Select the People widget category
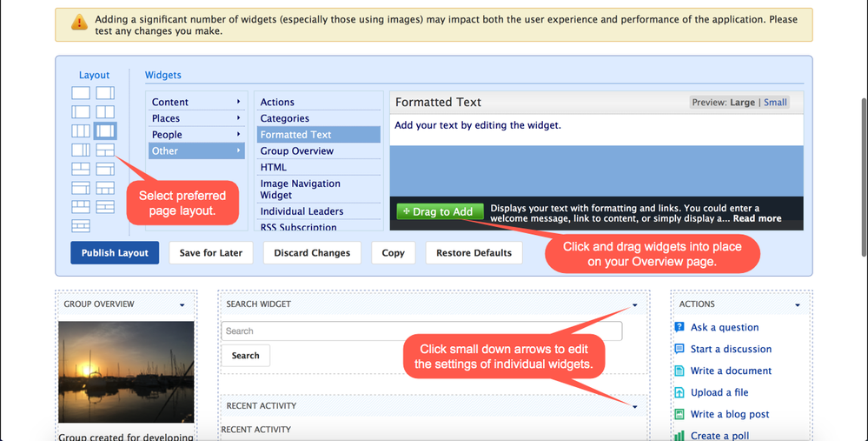 pyautogui.click(x=195, y=135)
